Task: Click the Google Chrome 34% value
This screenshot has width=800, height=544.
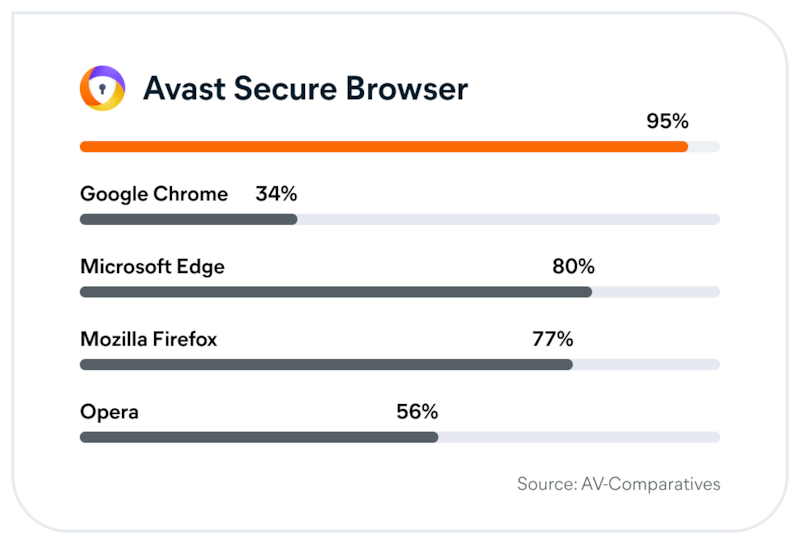Action: (276, 194)
